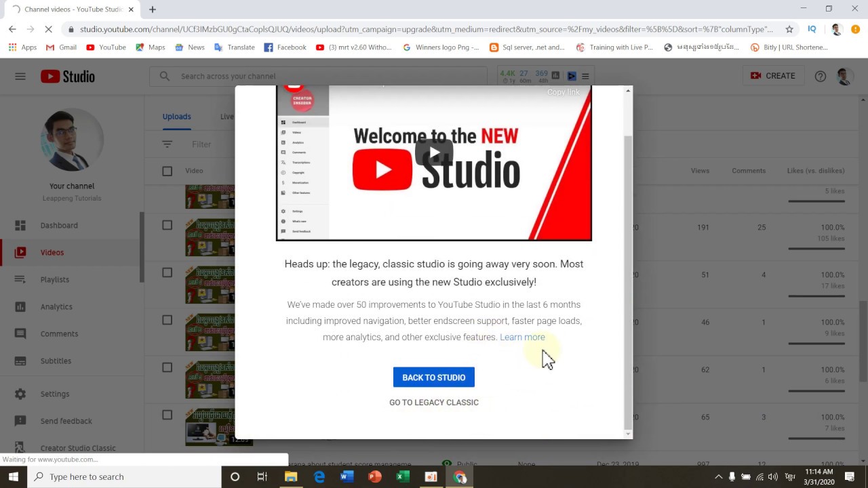Stop loading the page
Viewport: 868px width, 488px height.
(x=49, y=29)
